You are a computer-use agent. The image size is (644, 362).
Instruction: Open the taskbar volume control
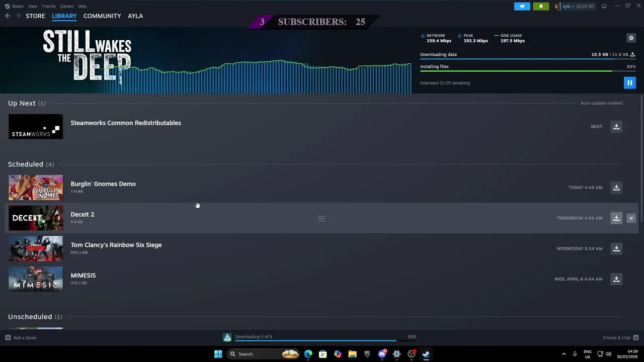point(608,354)
